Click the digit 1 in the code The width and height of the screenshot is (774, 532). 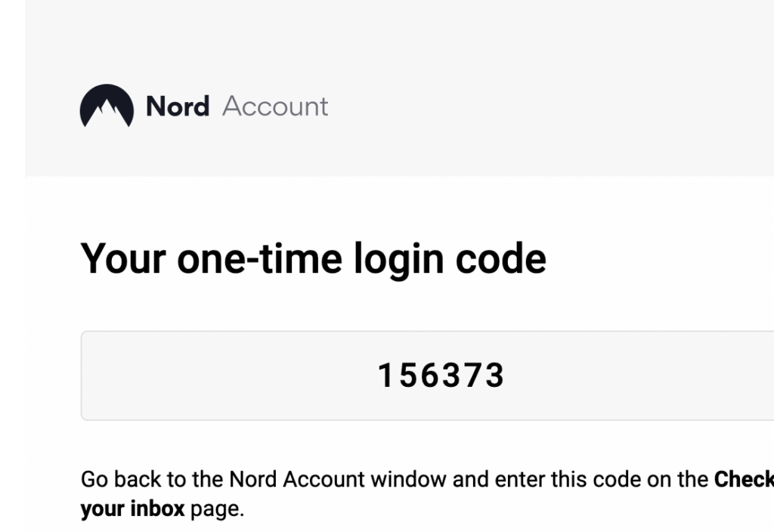[x=385, y=375]
